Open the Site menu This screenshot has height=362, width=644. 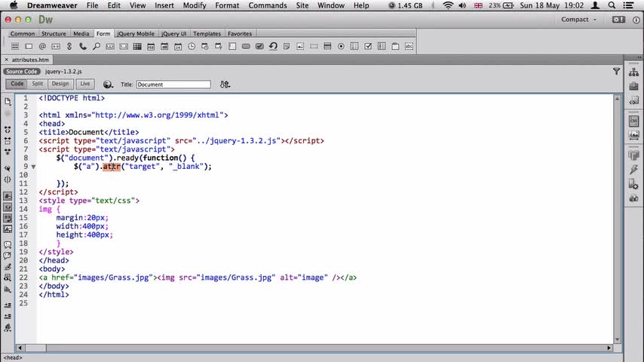tap(302, 5)
